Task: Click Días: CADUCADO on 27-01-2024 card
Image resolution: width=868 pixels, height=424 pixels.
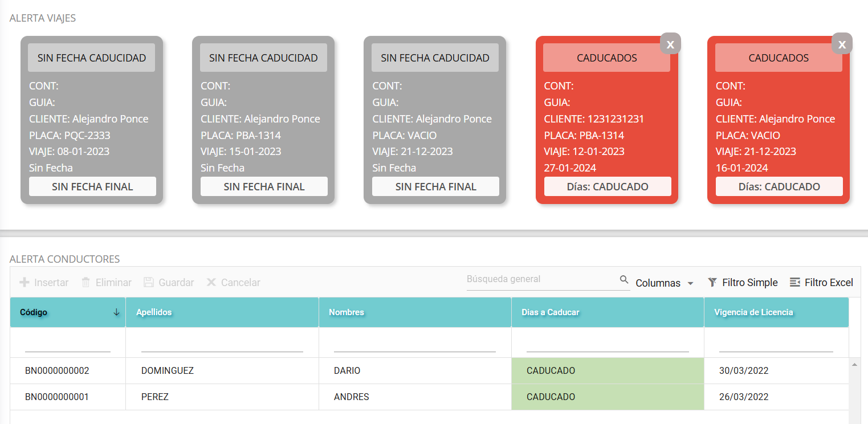Action: [608, 187]
